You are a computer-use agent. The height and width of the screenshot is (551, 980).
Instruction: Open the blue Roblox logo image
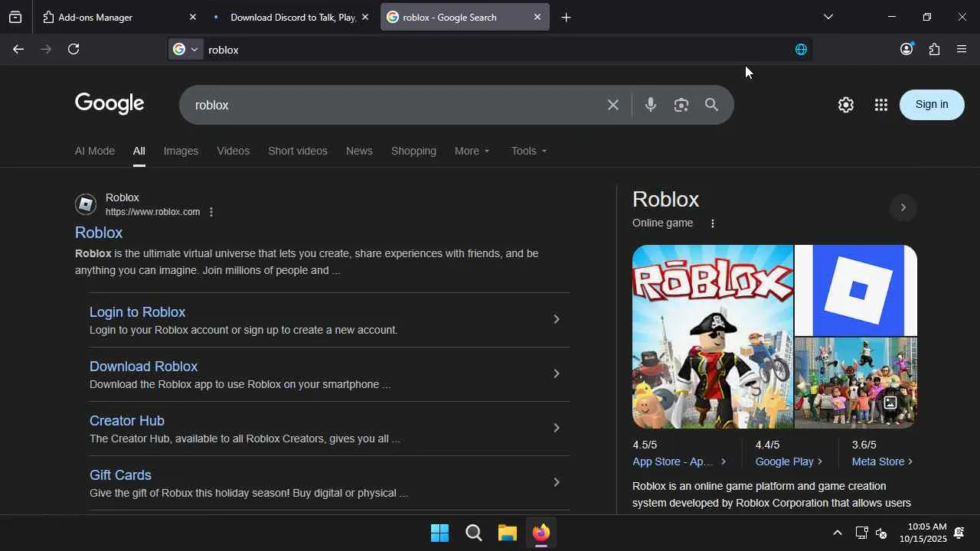pyautogui.click(x=856, y=290)
